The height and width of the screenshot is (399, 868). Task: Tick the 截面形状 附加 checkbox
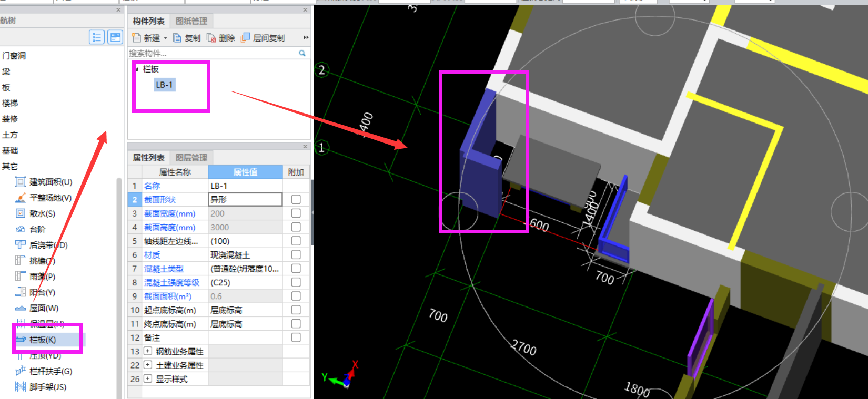296,200
